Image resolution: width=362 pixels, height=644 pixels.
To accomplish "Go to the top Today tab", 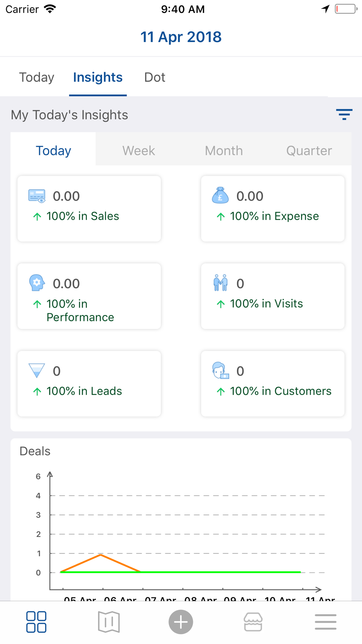I will point(37,77).
